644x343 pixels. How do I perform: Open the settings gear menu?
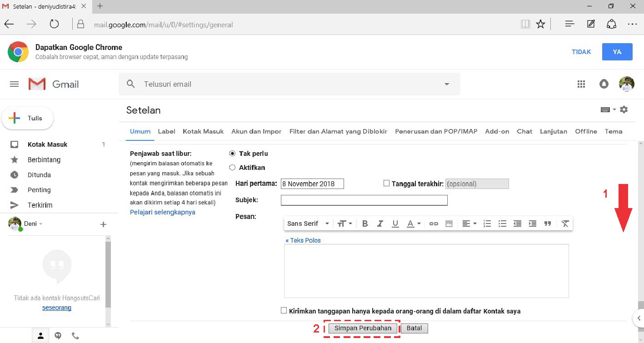coord(624,109)
